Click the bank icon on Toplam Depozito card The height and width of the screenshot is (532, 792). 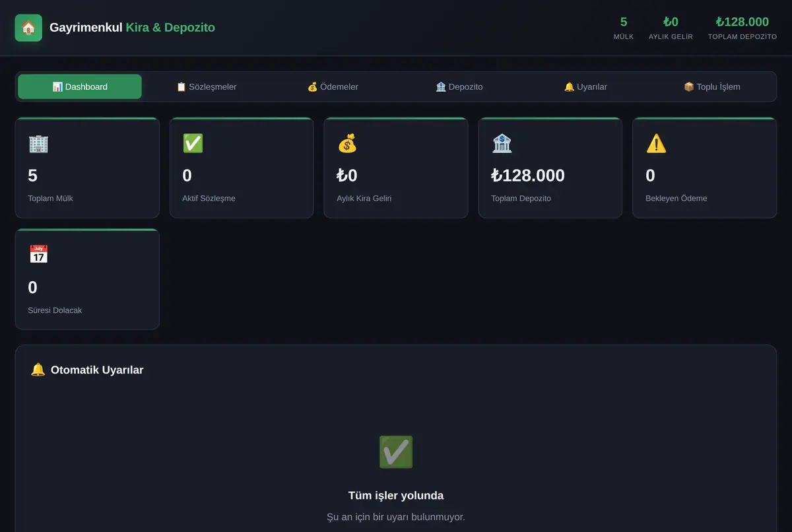point(502,143)
